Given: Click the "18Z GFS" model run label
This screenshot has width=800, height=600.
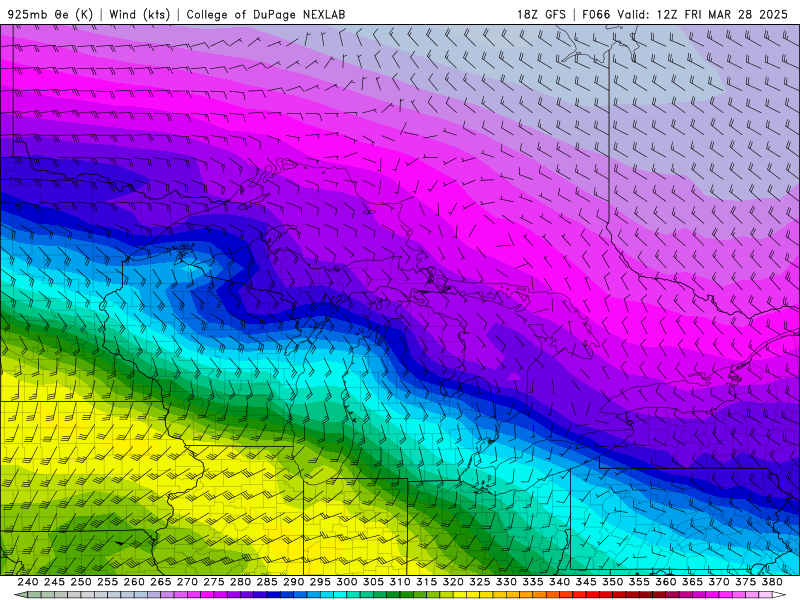Looking at the screenshot, I should coord(541,14).
